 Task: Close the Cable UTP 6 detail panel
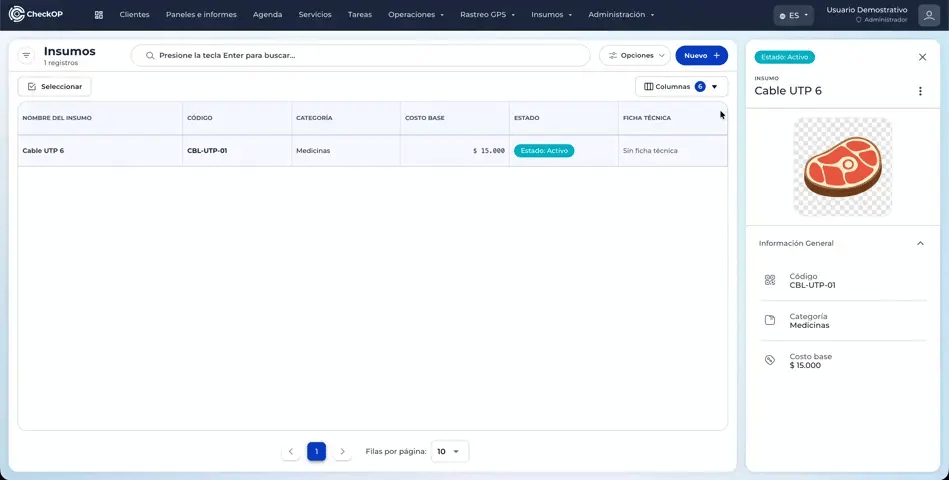click(x=922, y=58)
